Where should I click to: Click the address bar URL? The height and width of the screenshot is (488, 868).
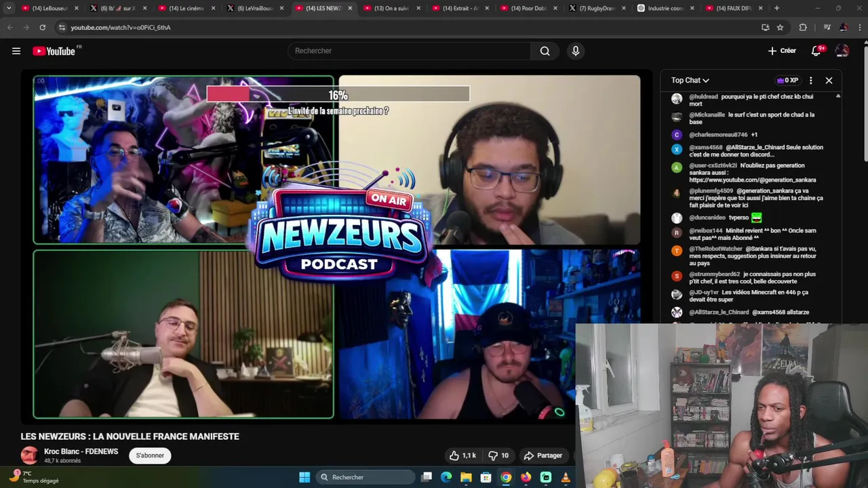(121, 27)
